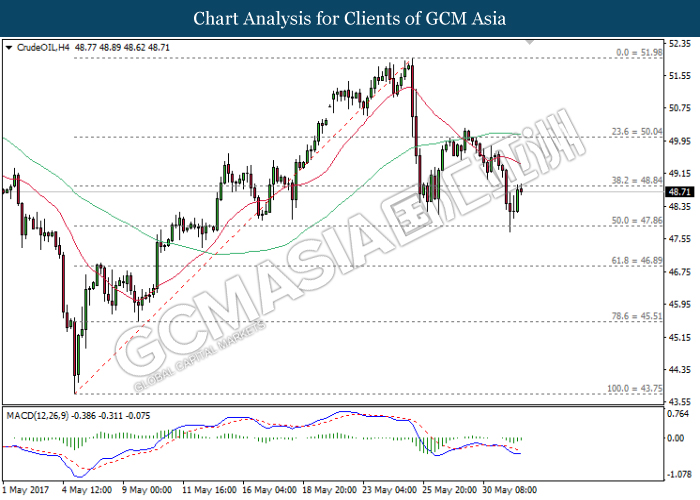Click the 52.35 price axis value

(x=679, y=44)
